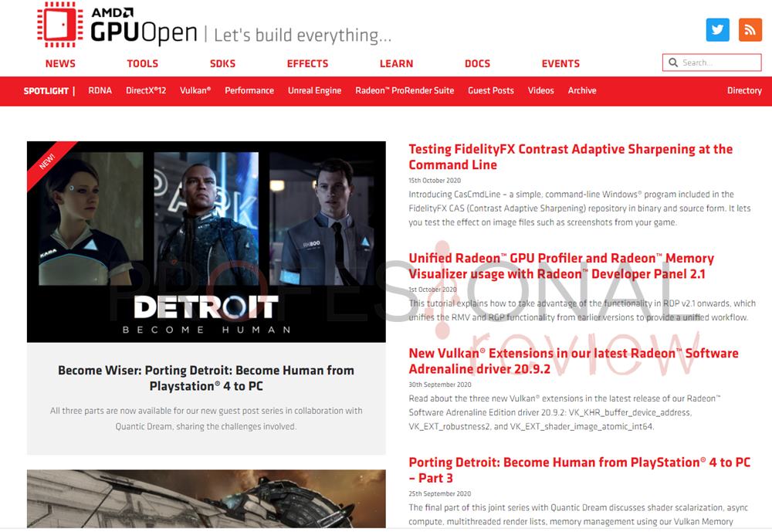Open the EVENTS menu
The width and height of the screenshot is (772, 532).
560,63
